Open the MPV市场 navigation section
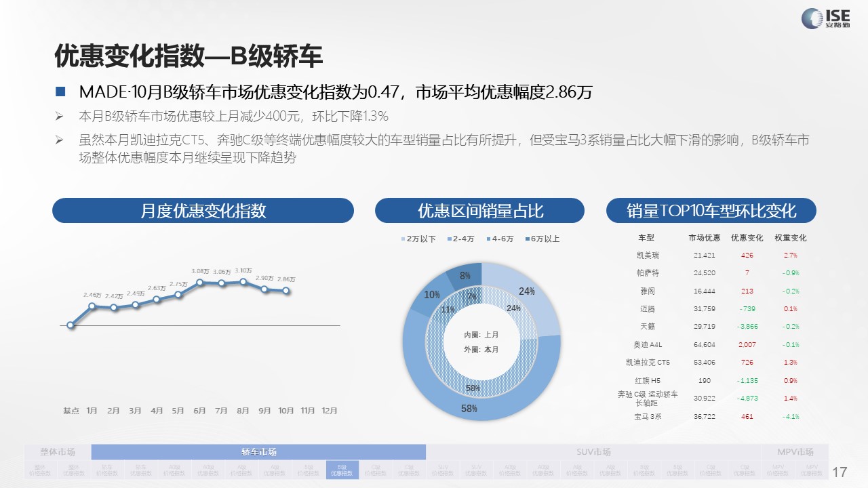868x488 pixels. [795, 452]
